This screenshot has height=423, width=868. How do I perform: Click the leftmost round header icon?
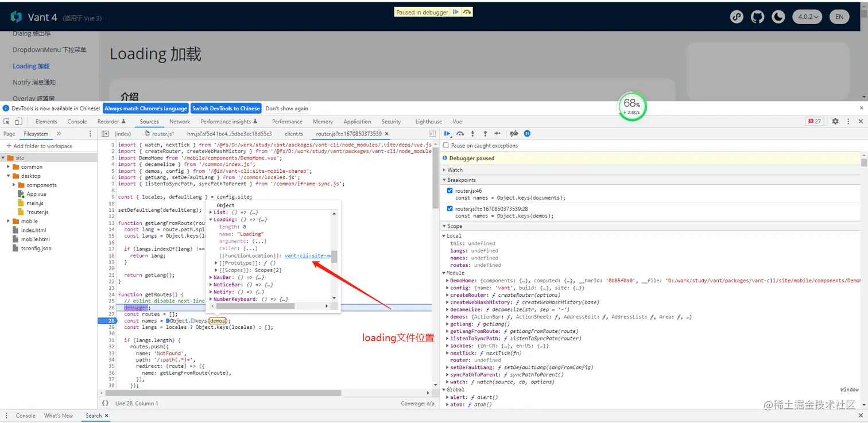[737, 17]
